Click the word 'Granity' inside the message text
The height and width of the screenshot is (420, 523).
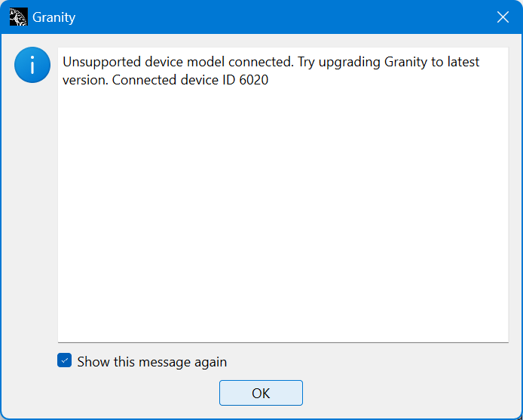point(405,63)
